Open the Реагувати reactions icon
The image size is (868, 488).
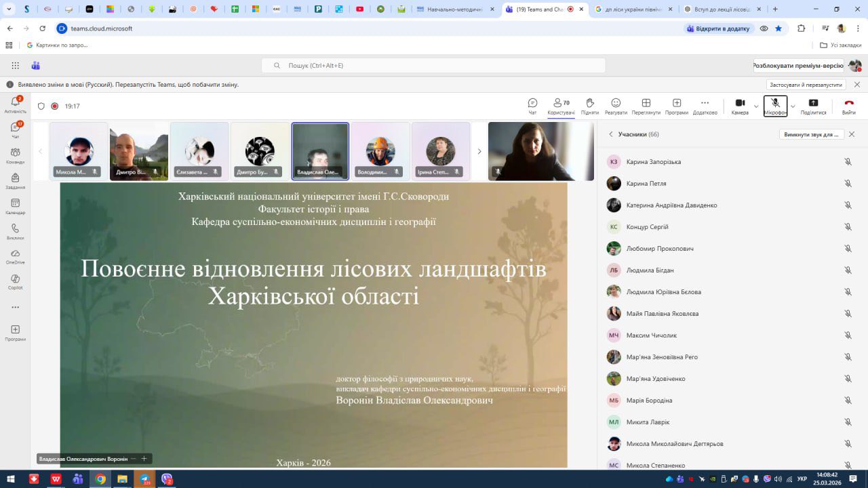(x=616, y=106)
